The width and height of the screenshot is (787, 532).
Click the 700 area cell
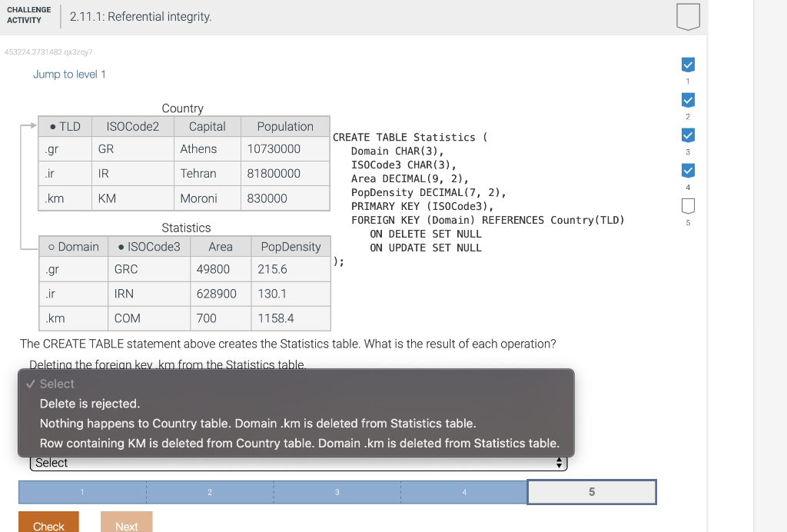pos(221,318)
